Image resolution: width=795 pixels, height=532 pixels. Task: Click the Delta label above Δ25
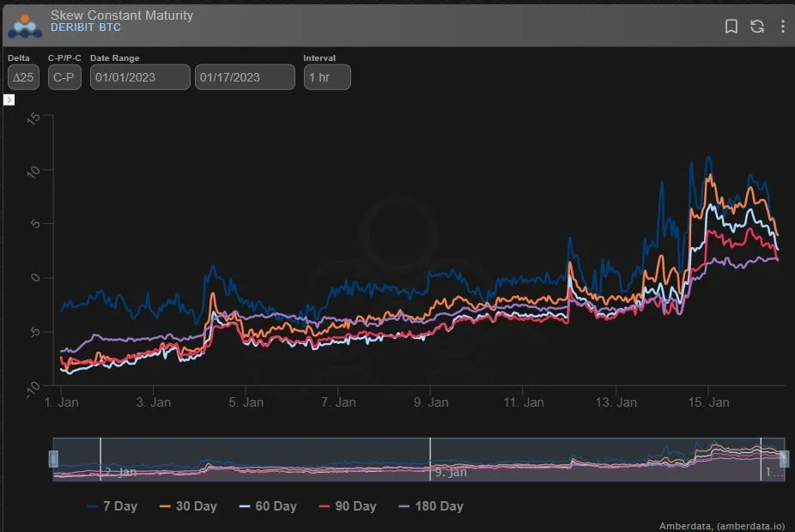pyautogui.click(x=19, y=58)
